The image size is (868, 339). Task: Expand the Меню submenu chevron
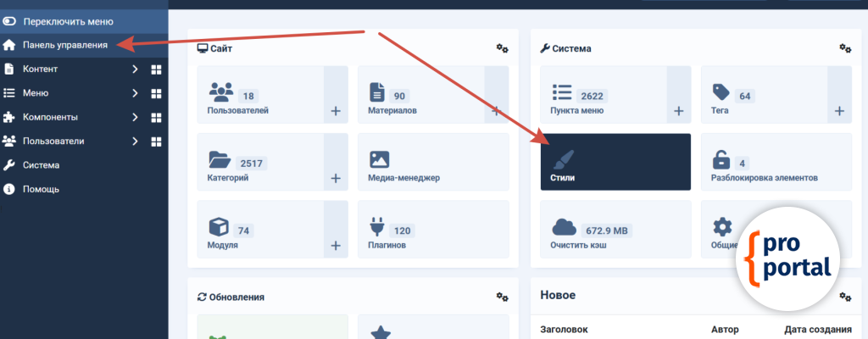tap(135, 93)
